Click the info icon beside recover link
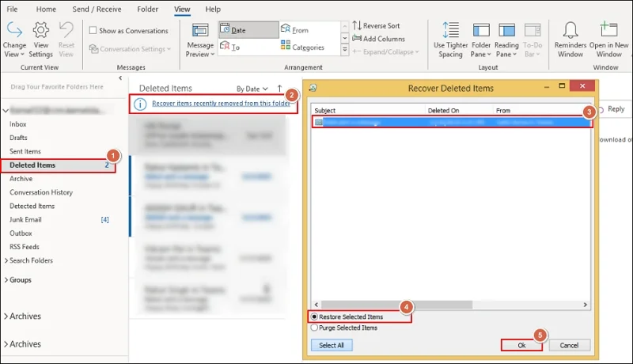This screenshot has height=364, width=633. point(140,104)
